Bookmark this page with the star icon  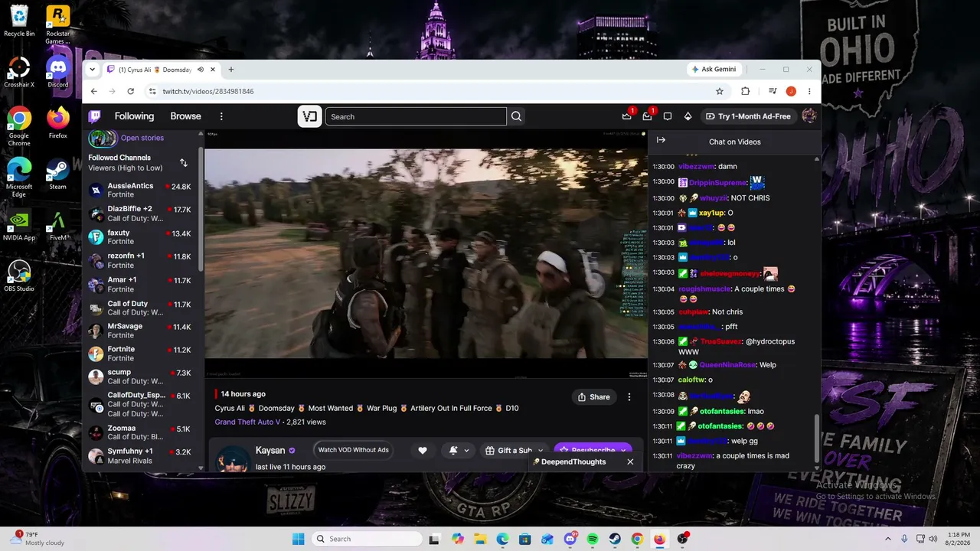[720, 91]
